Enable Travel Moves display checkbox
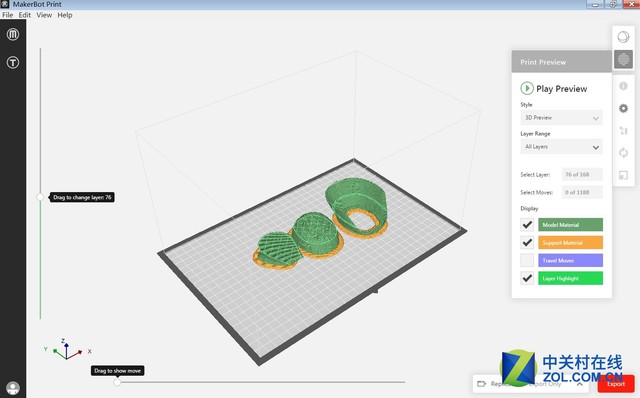Image resolution: width=640 pixels, height=398 pixels. (x=527, y=260)
